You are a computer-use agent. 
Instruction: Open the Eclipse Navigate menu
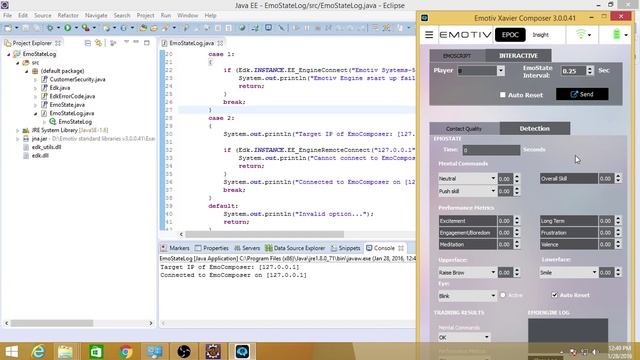coord(96,16)
